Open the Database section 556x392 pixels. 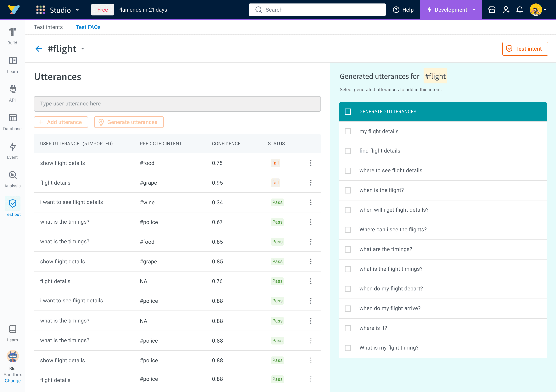[12, 122]
